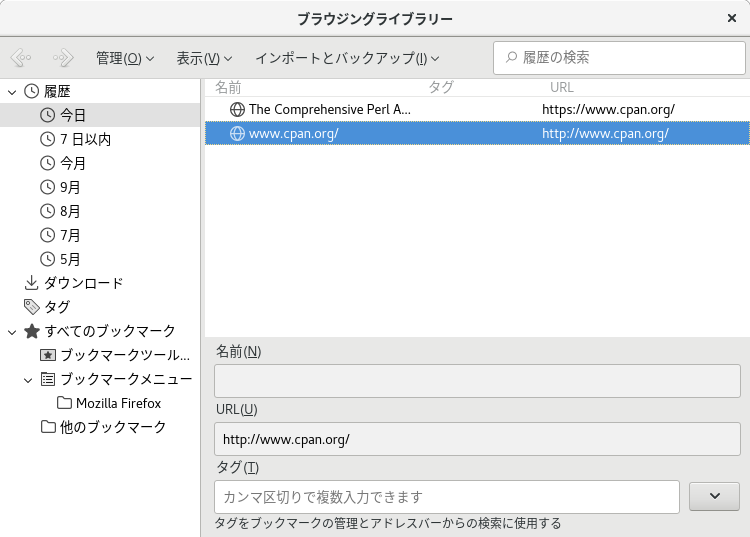Collapse the 履歴 tree node
The width and height of the screenshot is (750, 537).
click(12, 92)
